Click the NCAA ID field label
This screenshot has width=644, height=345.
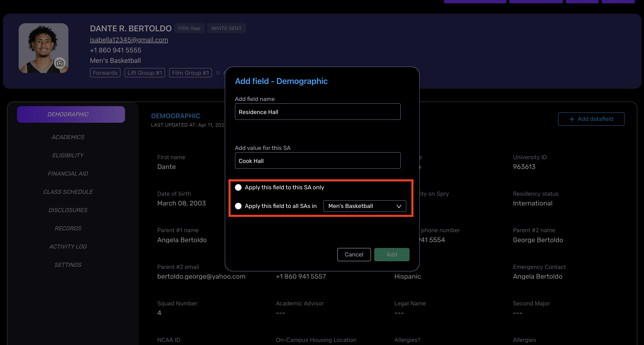(x=169, y=340)
